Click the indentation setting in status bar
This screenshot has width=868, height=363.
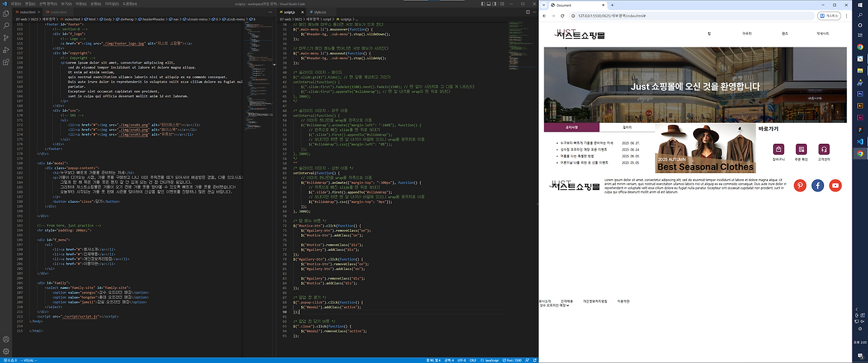pyautogui.click(x=449, y=360)
